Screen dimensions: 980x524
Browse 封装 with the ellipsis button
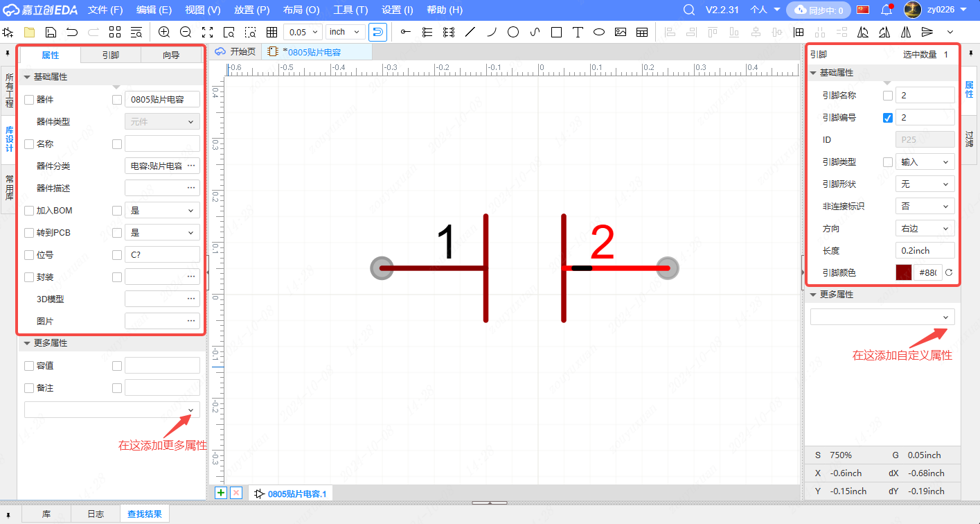coord(191,277)
